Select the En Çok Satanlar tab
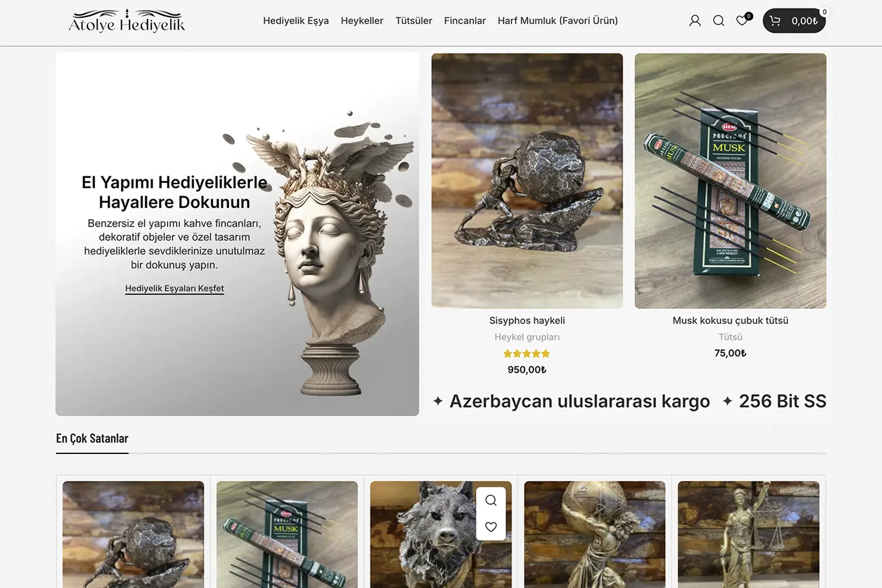This screenshot has width=882, height=588. coord(92,439)
